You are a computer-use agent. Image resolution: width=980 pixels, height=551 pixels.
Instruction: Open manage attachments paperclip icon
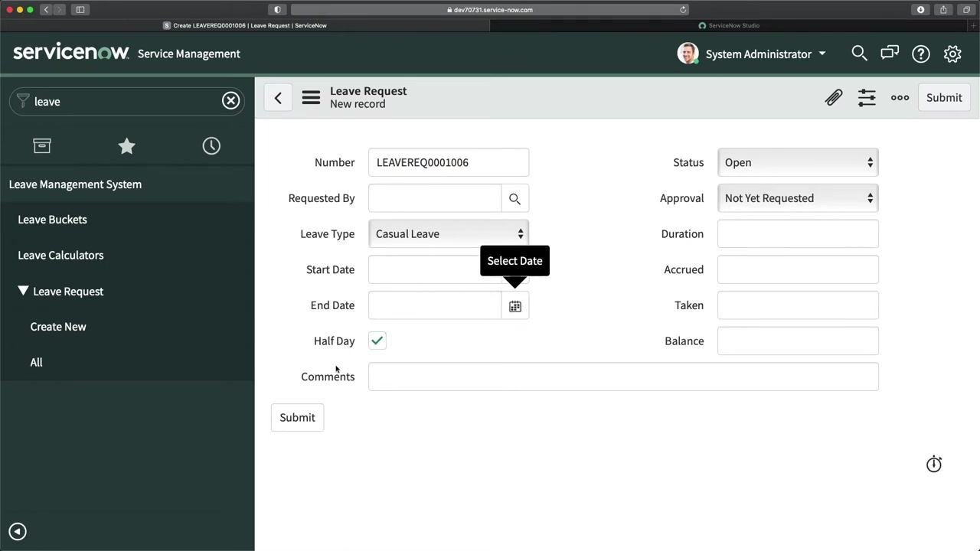click(834, 98)
